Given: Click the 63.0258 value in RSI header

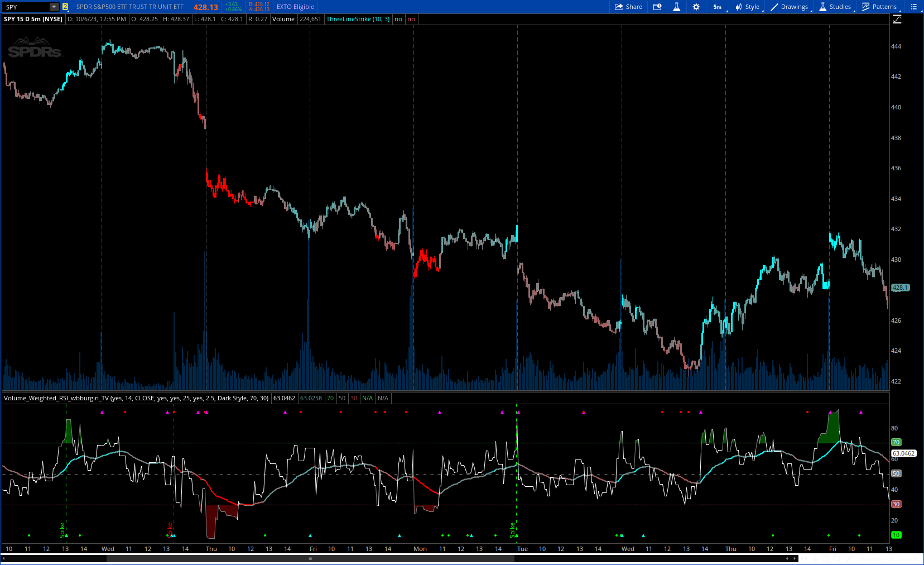Looking at the screenshot, I should tap(311, 398).
